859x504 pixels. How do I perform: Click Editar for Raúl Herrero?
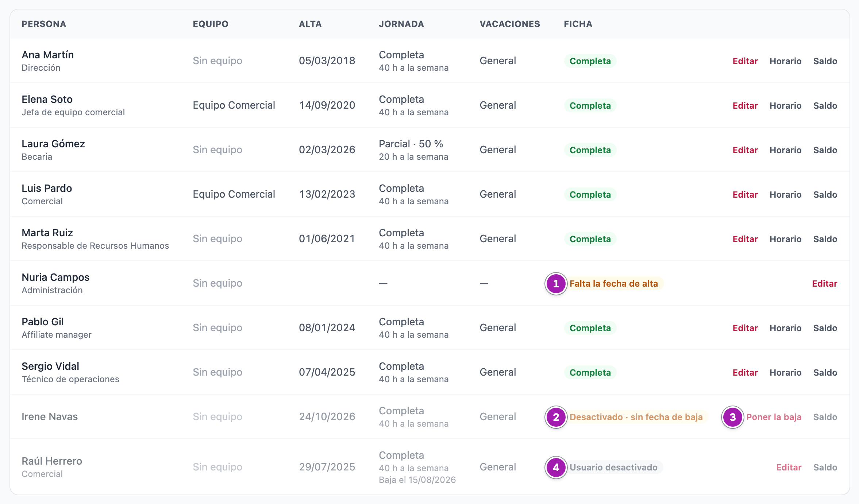tap(789, 467)
